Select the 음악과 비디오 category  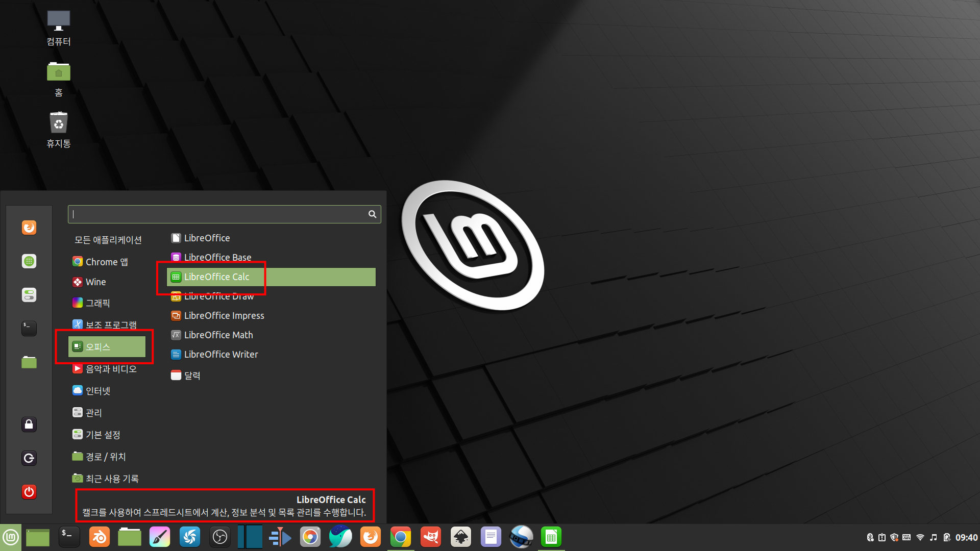[x=107, y=369]
